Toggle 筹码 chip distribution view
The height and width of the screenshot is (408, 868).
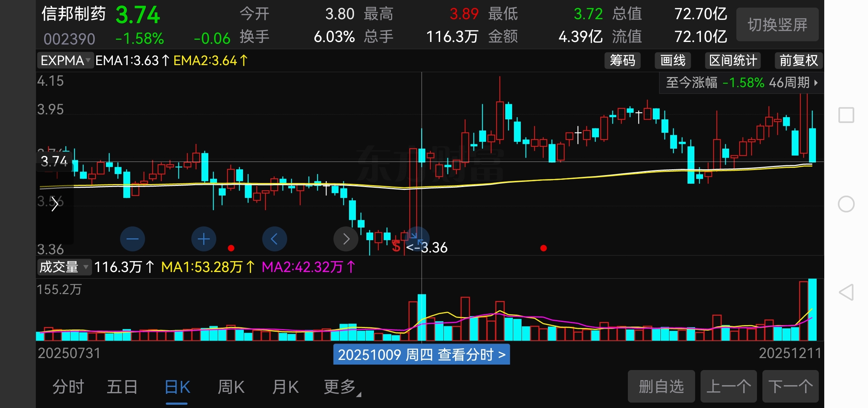tap(622, 60)
